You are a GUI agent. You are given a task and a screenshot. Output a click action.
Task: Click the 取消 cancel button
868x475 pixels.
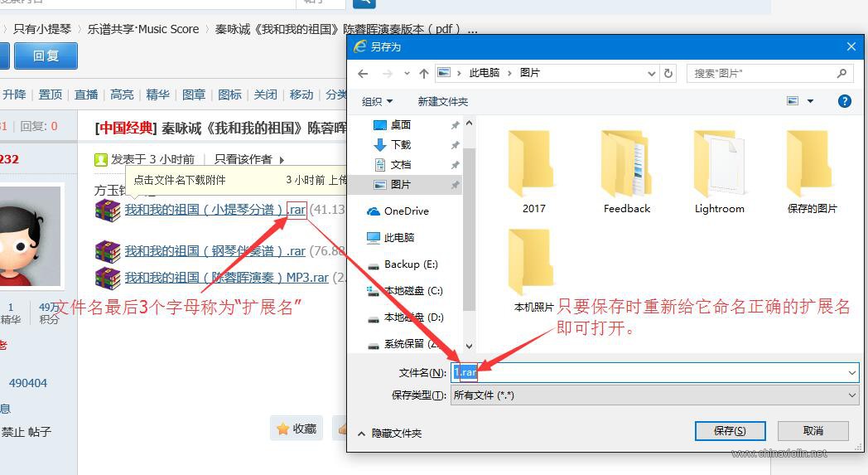pyautogui.click(x=813, y=431)
